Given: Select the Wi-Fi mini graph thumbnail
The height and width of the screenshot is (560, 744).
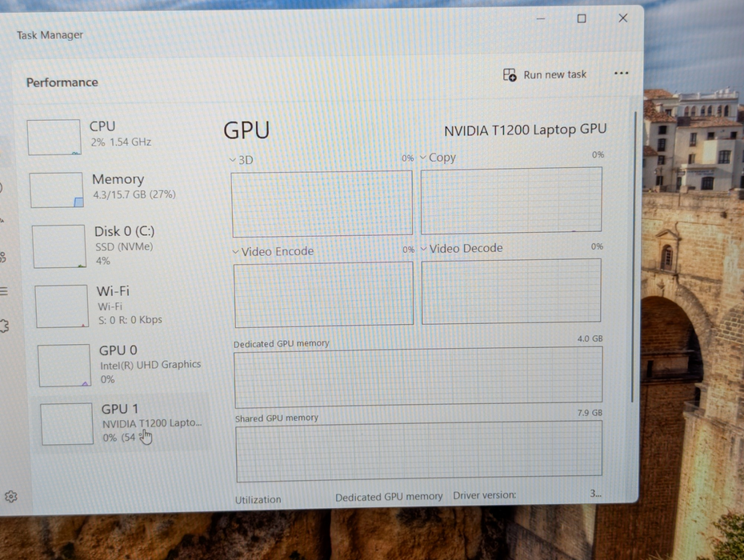Looking at the screenshot, I should (62, 306).
